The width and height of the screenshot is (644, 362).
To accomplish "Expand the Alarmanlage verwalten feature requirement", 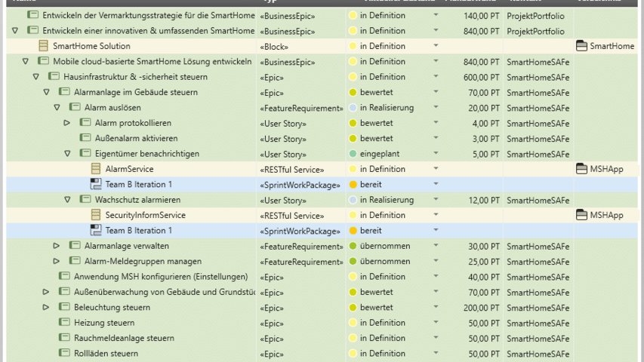I will [x=57, y=246].
